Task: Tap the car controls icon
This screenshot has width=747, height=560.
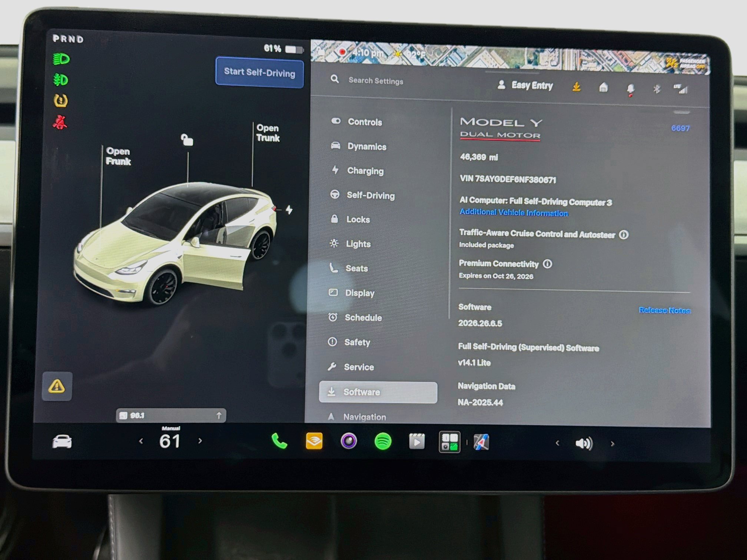Action: pyautogui.click(x=62, y=441)
